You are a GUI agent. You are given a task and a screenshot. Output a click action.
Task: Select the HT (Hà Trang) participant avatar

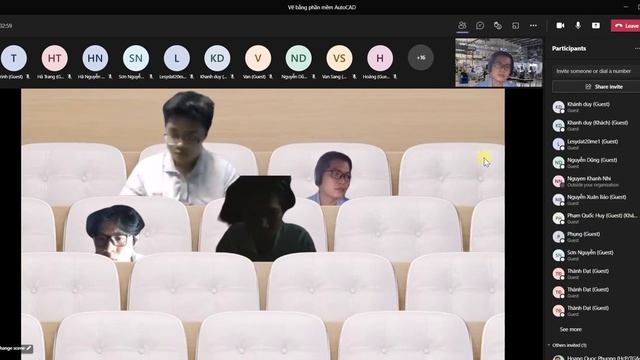tap(55, 58)
